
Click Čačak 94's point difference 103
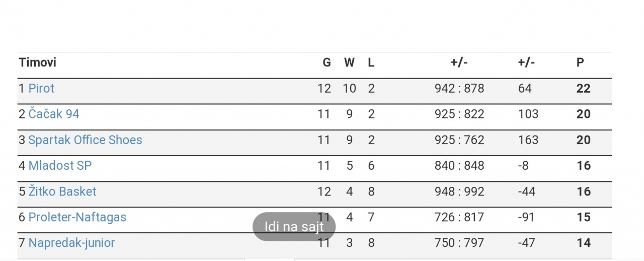click(x=528, y=114)
